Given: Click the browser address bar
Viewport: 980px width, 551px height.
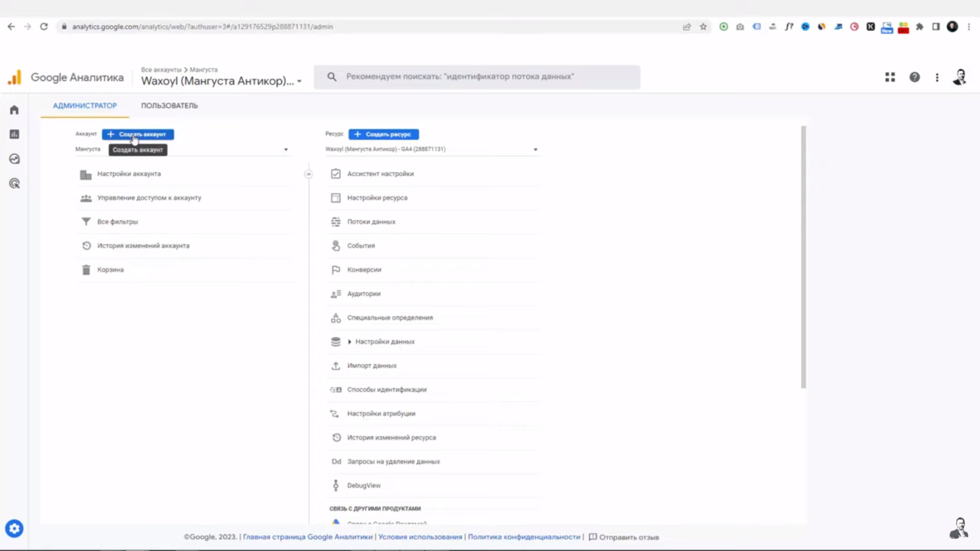Looking at the screenshot, I should [370, 27].
